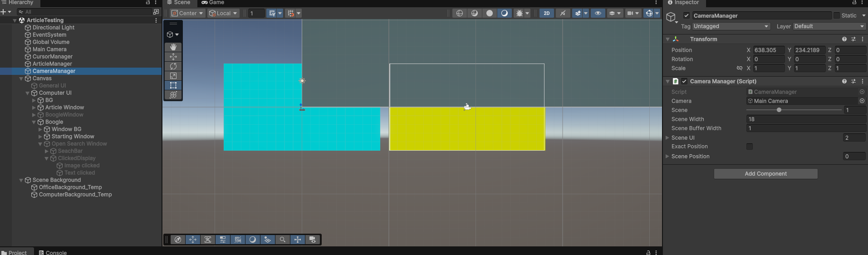868x255 pixels.
Task: Toggle constrained proportions scale link icon
Action: pos(740,68)
